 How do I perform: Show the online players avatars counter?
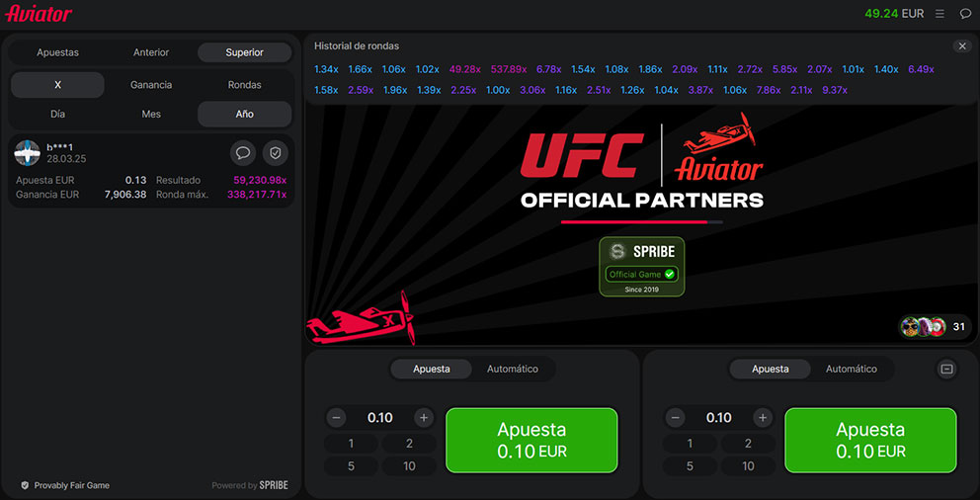click(935, 326)
